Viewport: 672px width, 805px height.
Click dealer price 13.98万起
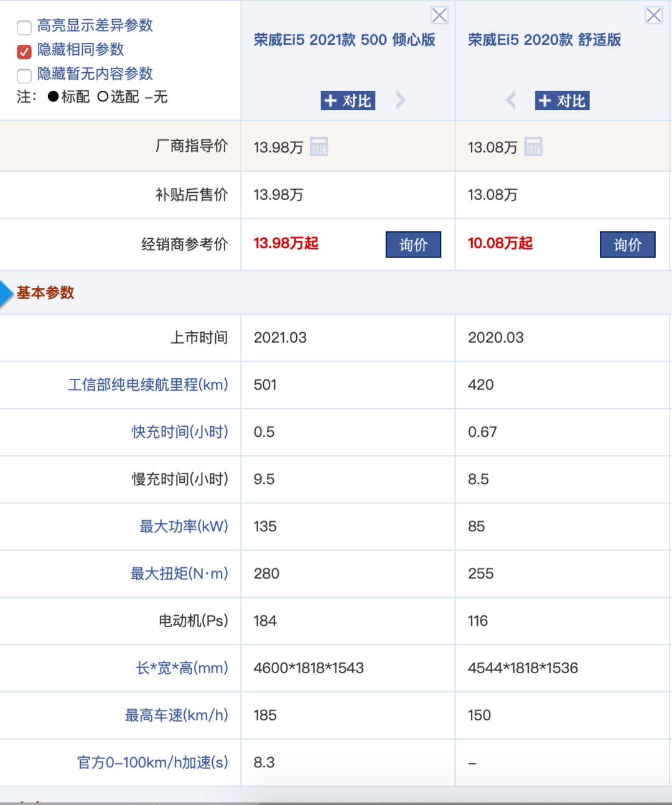[286, 243]
